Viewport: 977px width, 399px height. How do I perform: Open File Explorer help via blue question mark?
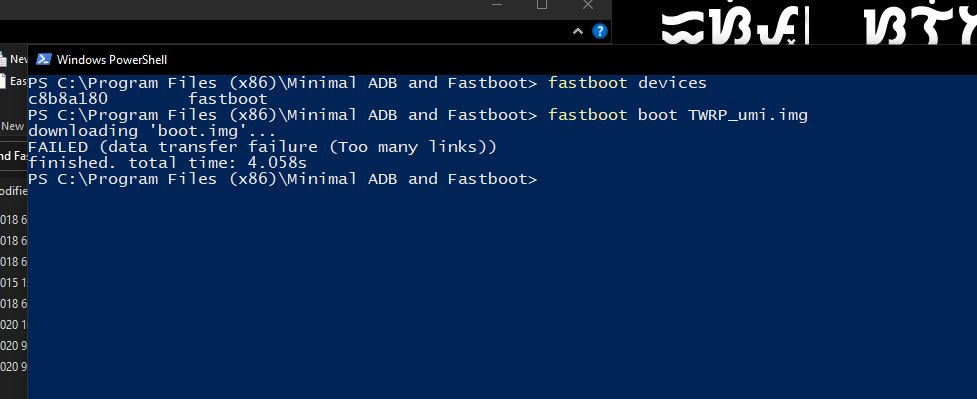click(x=599, y=31)
